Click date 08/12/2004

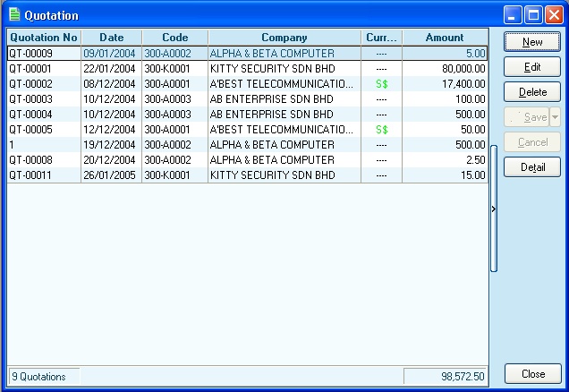click(x=109, y=84)
